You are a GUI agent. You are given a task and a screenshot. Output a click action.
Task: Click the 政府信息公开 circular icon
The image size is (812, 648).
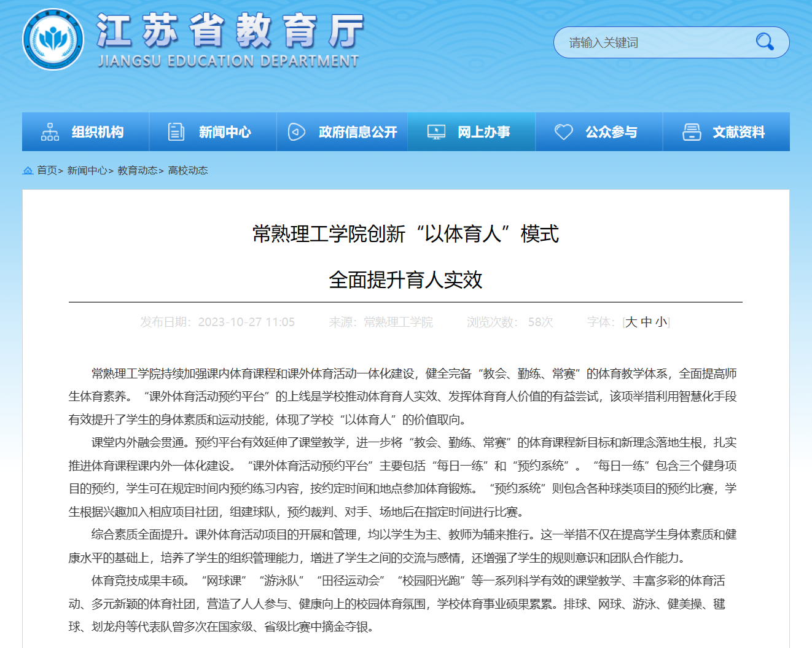(x=297, y=132)
